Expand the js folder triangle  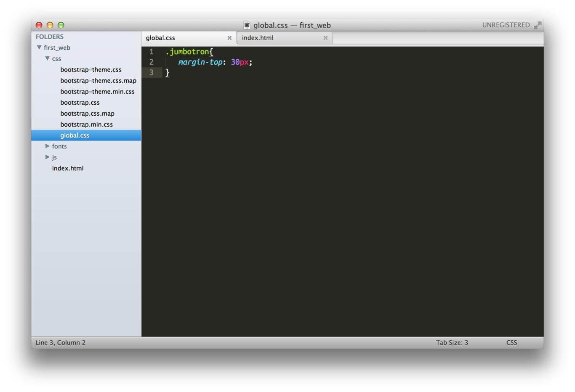48,157
